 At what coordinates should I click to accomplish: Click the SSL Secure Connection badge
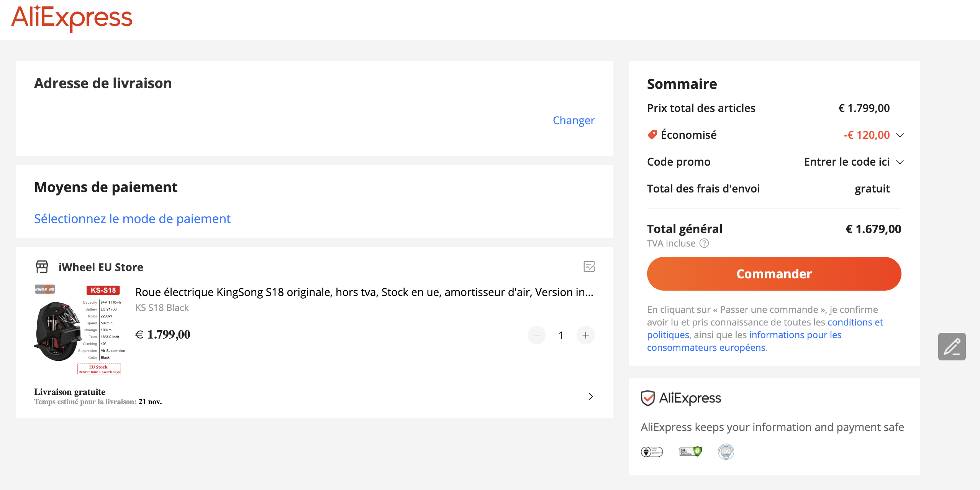click(x=690, y=452)
